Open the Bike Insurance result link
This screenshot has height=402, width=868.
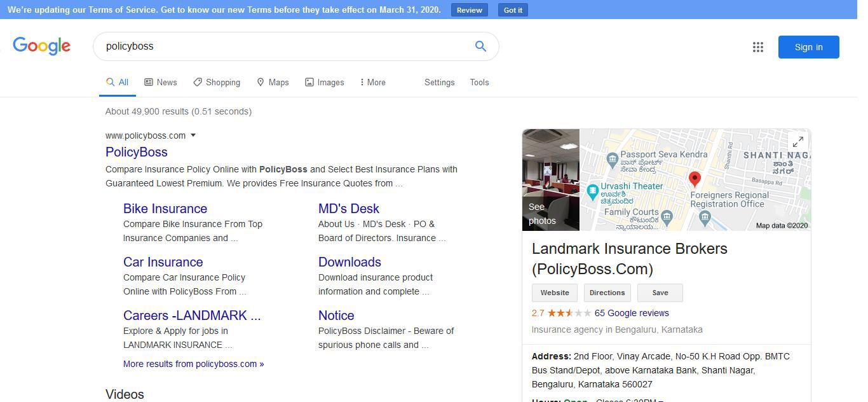165,209
